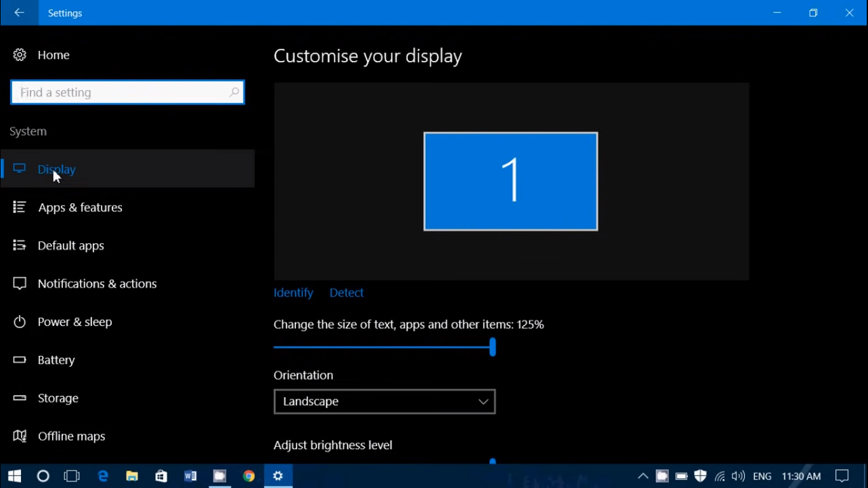868x488 pixels.
Task: Click the 'Adjust brightness level' label
Action: click(x=333, y=445)
